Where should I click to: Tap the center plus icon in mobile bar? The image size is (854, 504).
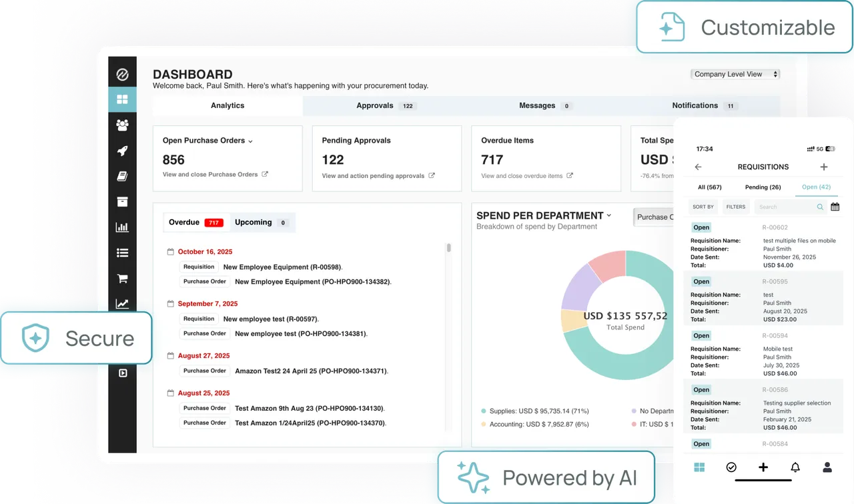click(763, 467)
